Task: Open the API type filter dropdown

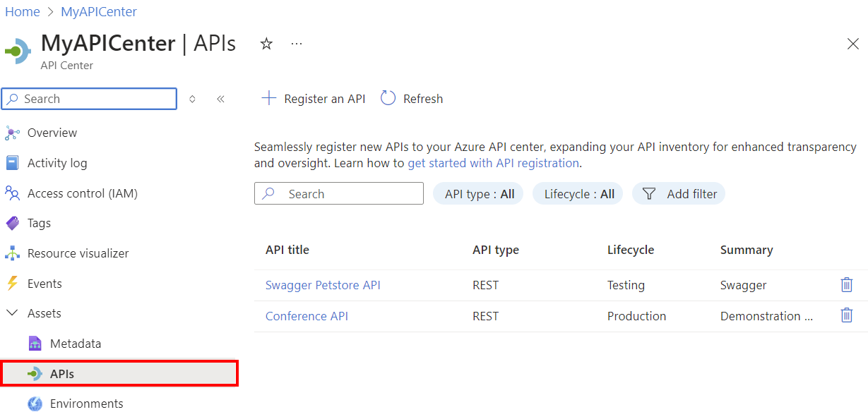Action: (480, 194)
